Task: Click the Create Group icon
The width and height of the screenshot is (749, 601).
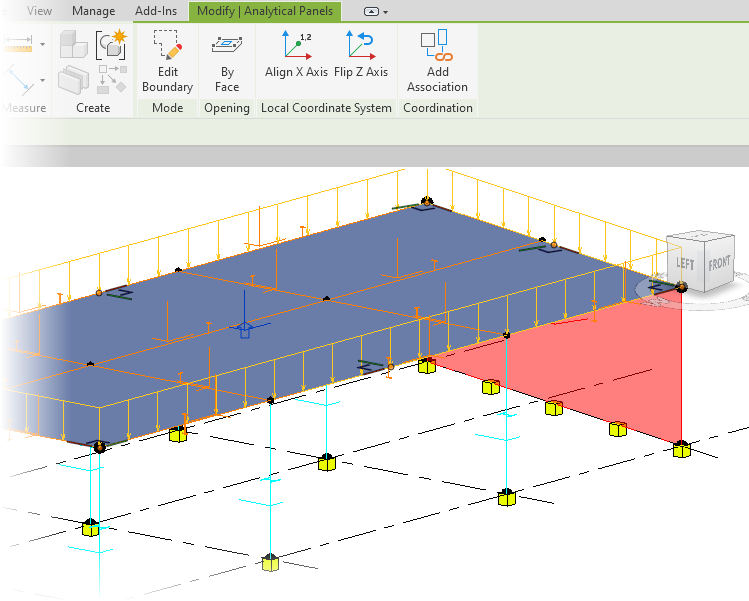Action: pos(111,79)
